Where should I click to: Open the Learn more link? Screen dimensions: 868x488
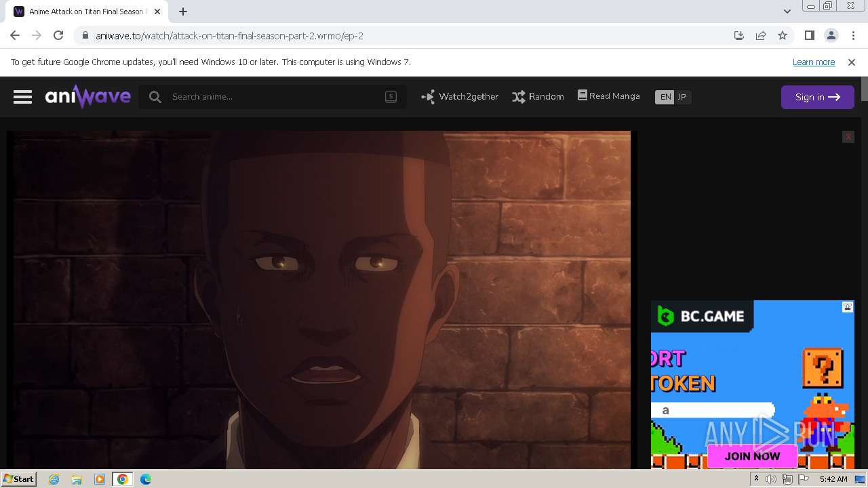click(814, 62)
